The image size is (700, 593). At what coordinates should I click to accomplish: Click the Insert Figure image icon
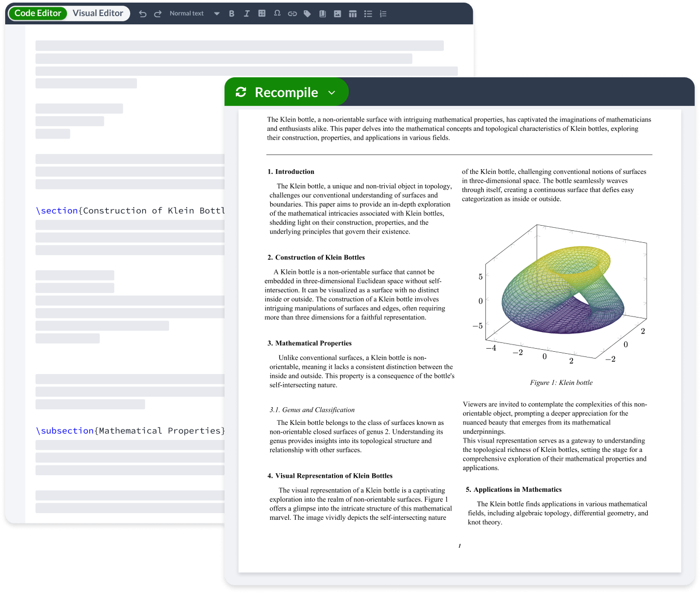(338, 13)
